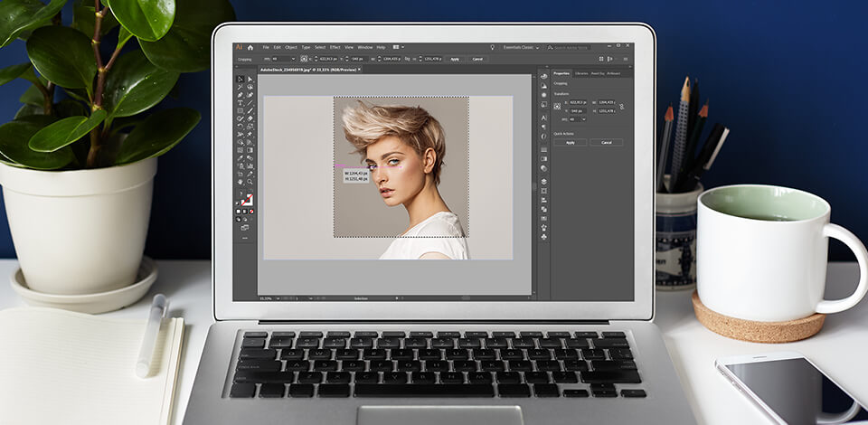Select the Selection tool arrow in toolbox
The image size is (868, 425).
click(241, 80)
